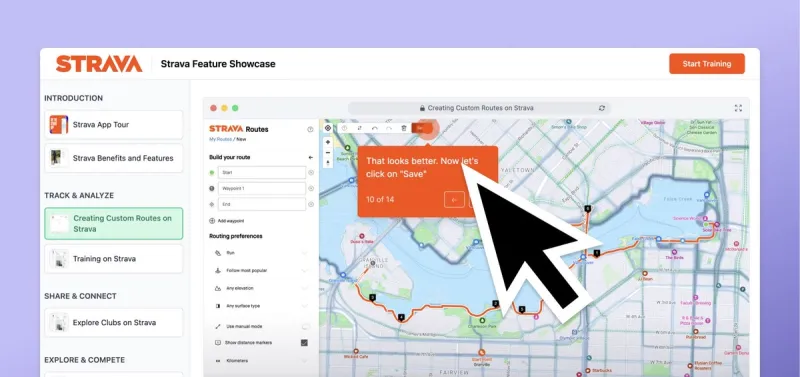Click the Run shoe icon in preferences
This screenshot has height=377, width=800.
coord(218,253)
